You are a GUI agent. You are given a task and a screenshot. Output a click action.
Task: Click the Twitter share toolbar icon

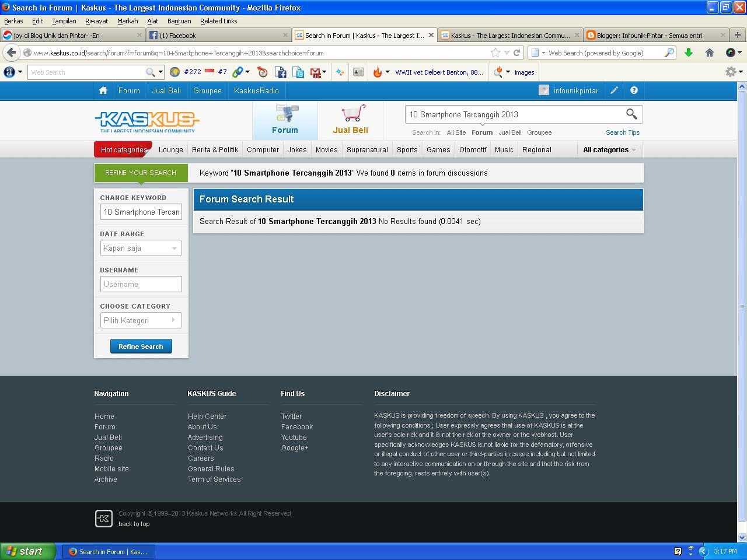coord(298,72)
